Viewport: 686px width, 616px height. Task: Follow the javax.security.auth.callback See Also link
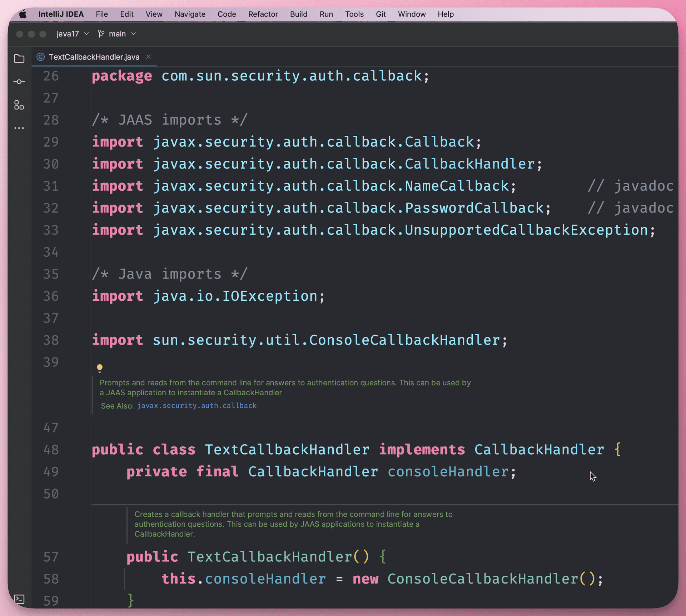coord(197,406)
